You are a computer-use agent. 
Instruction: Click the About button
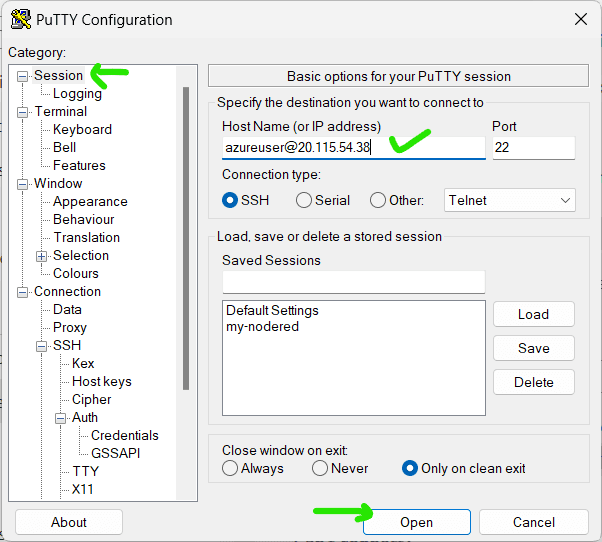click(x=69, y=522)
